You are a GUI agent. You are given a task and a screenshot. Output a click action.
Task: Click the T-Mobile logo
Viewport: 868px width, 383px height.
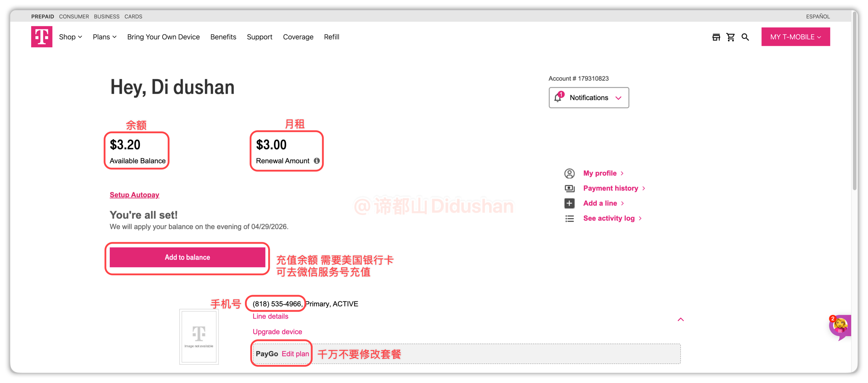coord(42,37)
